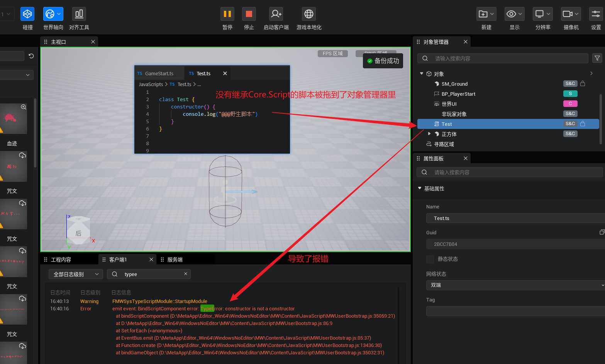The image size is (605, 364).
Task: Switch to the GameStart.ts editor tab
Action: pos(159,73)
